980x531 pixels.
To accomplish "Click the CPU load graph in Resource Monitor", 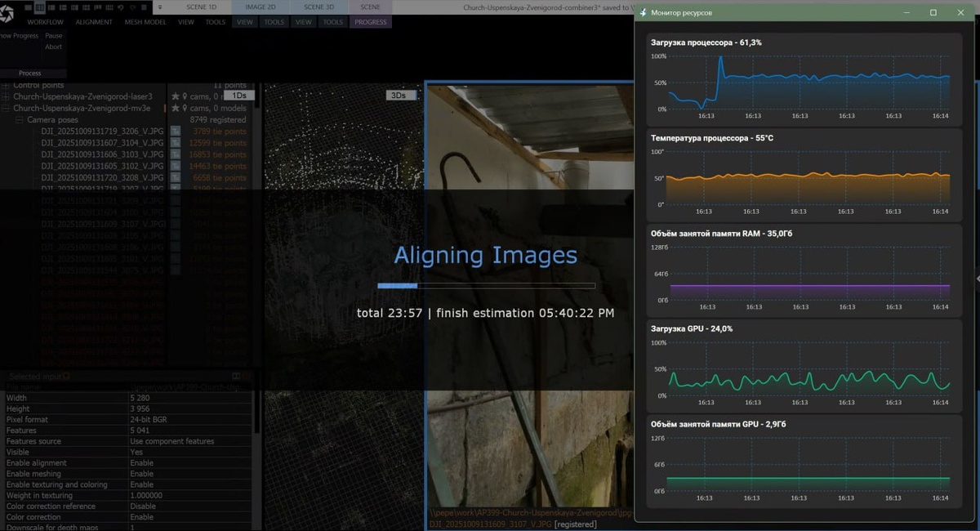I will coord(808,83).
